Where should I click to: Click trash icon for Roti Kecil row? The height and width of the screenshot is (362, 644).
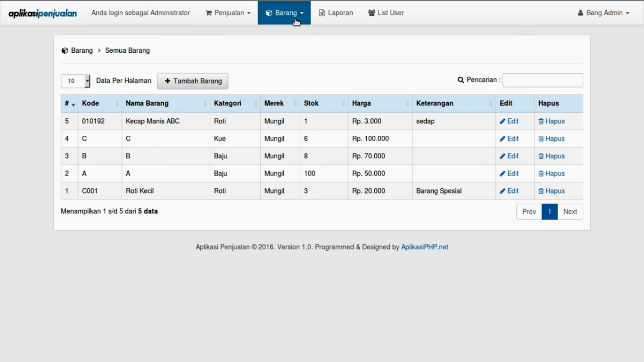point(541,191)
